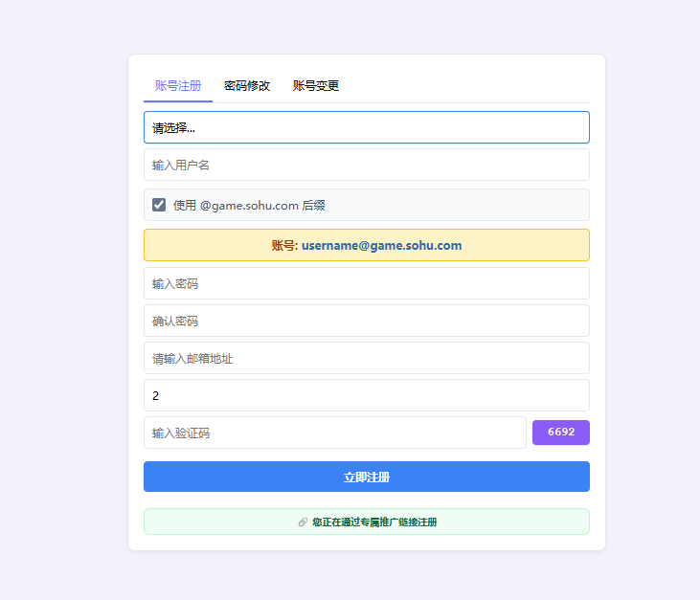Click the field containing value 2
Screen dimensions: 700x600
[x=366, y=395]
